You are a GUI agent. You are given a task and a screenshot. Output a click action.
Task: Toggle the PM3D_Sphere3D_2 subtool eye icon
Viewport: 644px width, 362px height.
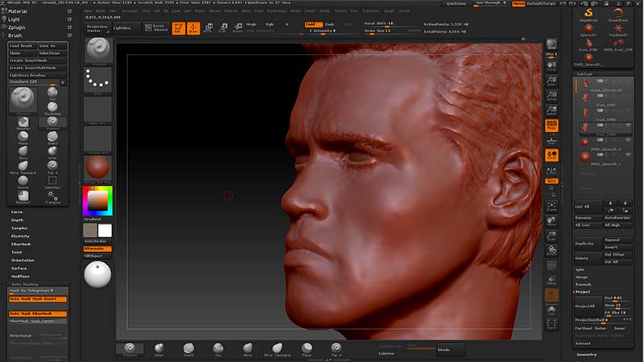(628, 140)
